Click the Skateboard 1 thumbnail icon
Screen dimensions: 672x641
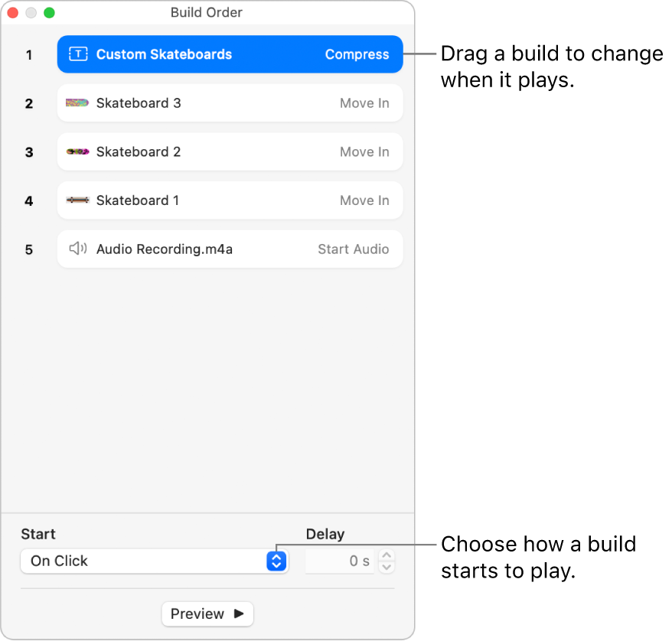[77, 200]
